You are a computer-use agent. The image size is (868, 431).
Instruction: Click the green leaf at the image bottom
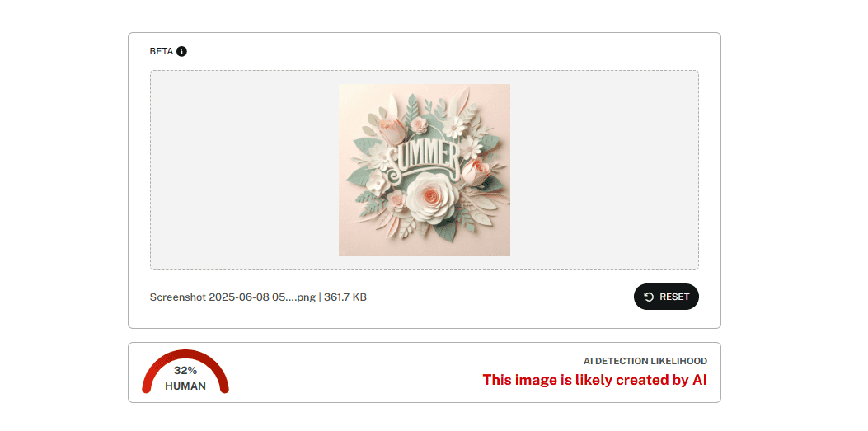tap(444, 230)
